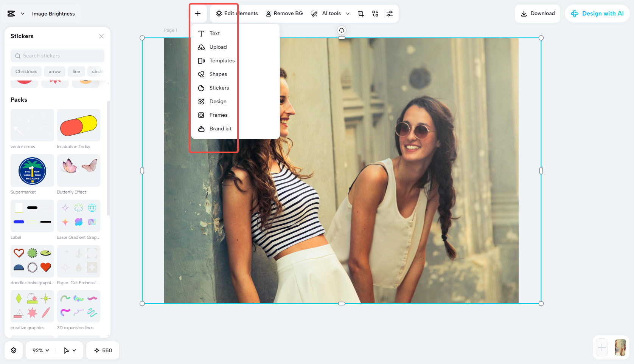This screenshot has width=634, height=364.
Task: Select Frames from the insert menu
Action: pos(218,115)
